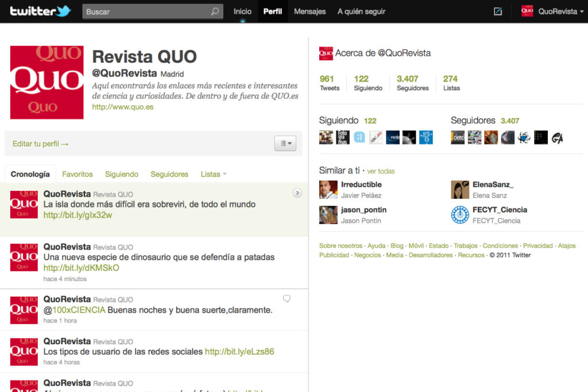Click large Revista QUO profile picture
This screenshot has height=392, width=588.
click(47, 83)
